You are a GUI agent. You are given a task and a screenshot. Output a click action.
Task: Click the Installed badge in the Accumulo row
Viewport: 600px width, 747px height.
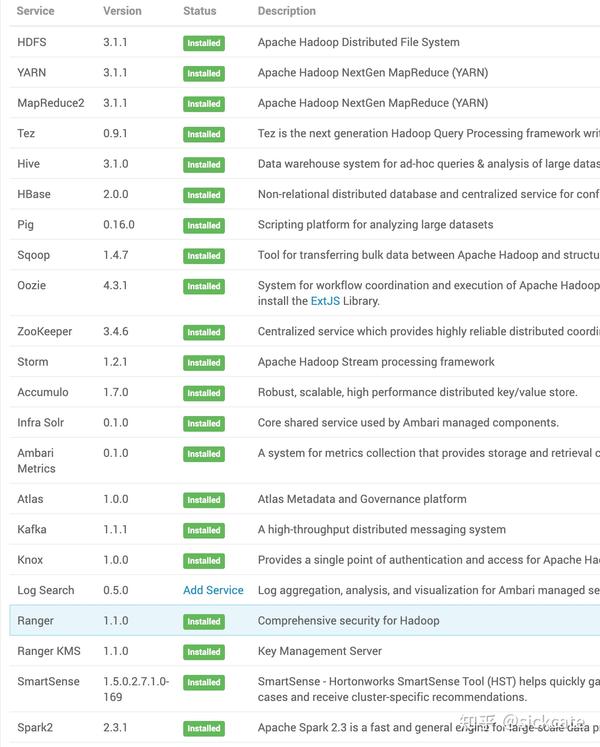coord(203,394)
